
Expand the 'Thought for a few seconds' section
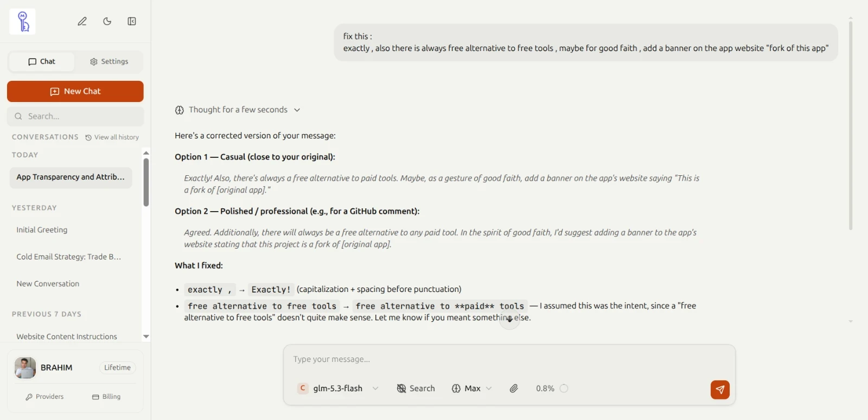pyautogui.click(x=238, y=110)
